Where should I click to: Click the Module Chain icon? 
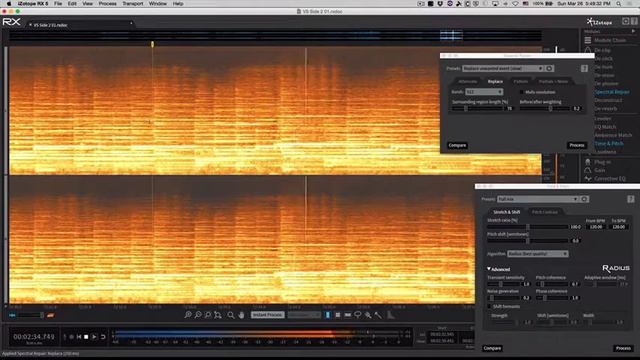point(587,40)
